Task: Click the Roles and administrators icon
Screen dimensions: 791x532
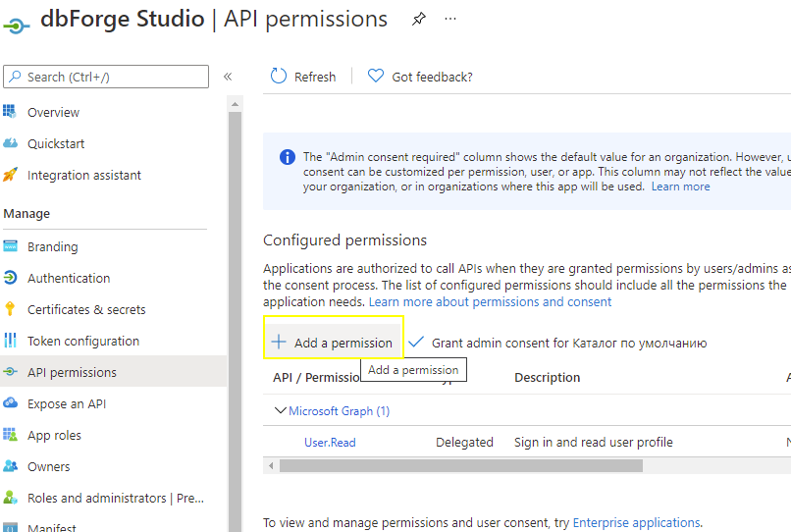Action: click(10, 498)
